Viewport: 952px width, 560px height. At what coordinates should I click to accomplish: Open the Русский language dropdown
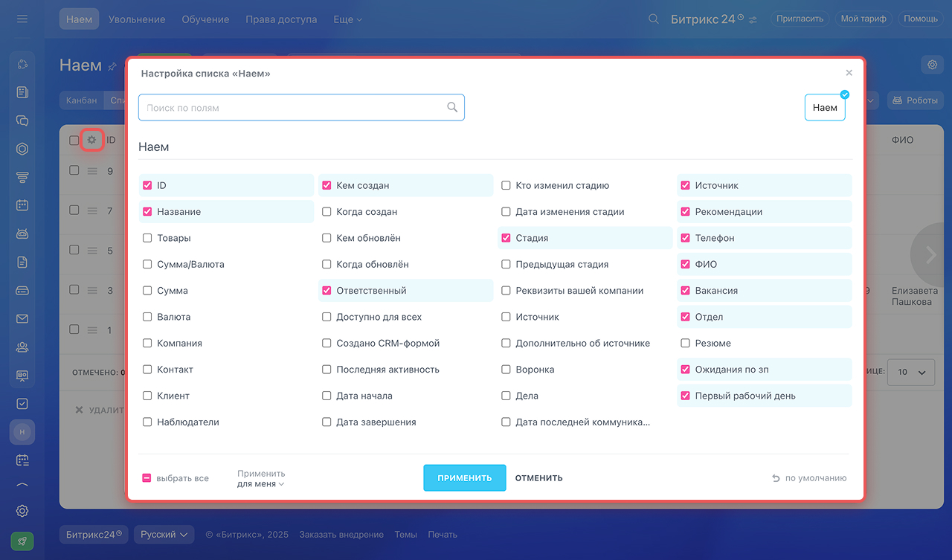coord(164,535)
